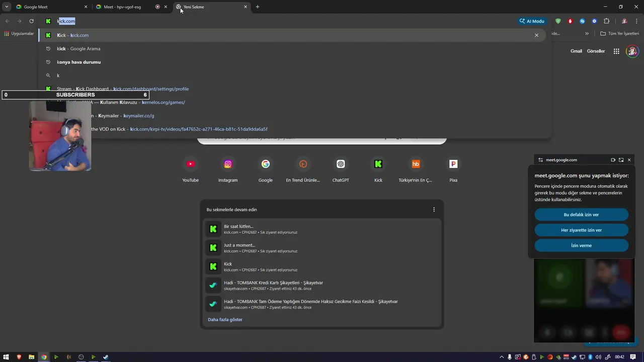Open the Extensions puzzle-piece menu

606,21
